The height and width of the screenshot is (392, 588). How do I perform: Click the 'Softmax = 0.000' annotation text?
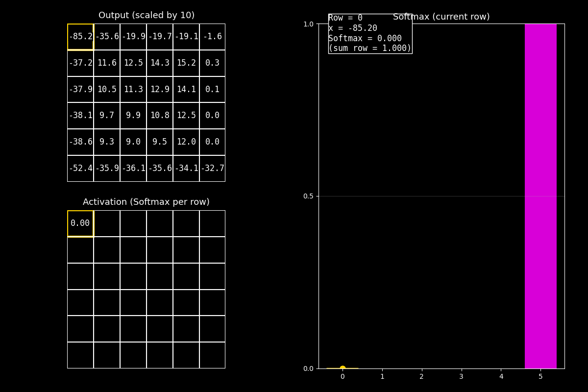[365, 38]
